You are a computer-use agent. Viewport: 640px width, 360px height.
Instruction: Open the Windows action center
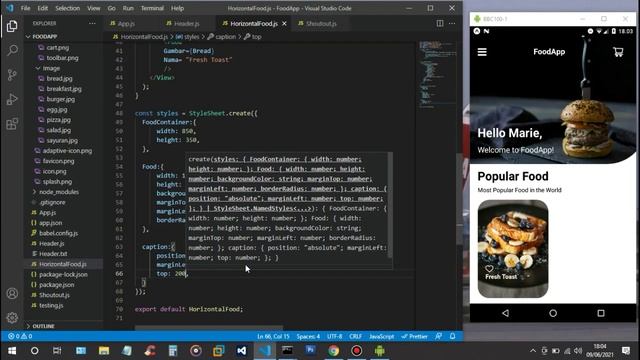(626, 351)
